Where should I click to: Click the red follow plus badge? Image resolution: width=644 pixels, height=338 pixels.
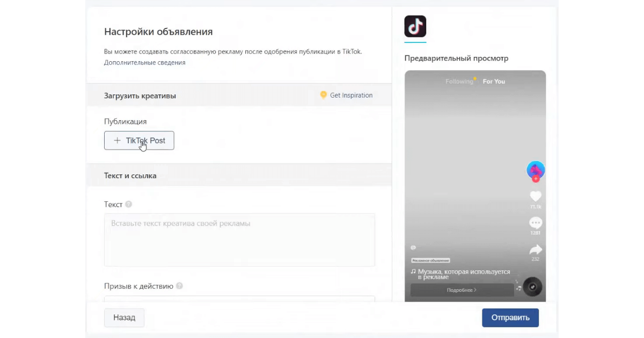[536, 179]
